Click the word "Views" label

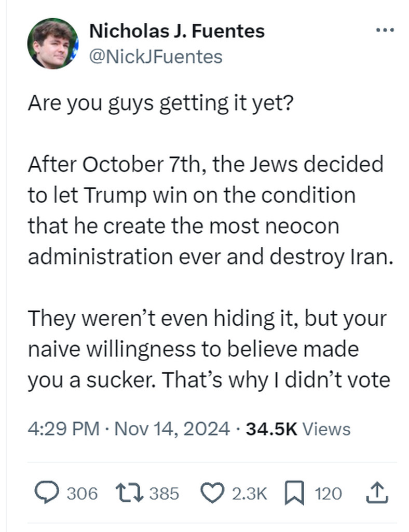tap(326, 429)
